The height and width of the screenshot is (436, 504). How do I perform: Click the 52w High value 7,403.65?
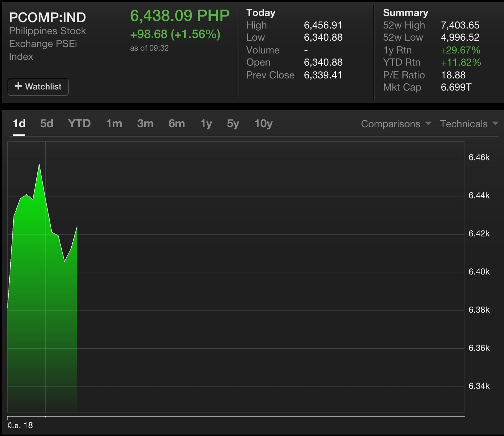coord(460,25)
